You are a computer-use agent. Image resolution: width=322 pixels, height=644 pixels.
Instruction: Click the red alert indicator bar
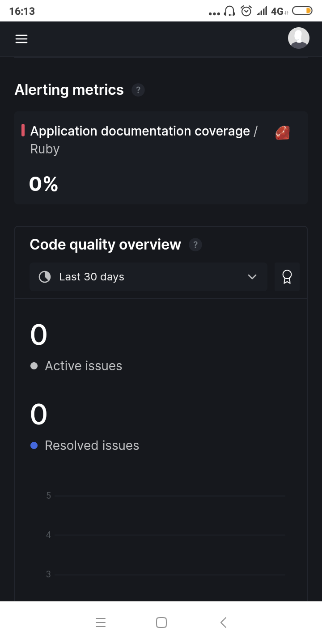(23, 131)
